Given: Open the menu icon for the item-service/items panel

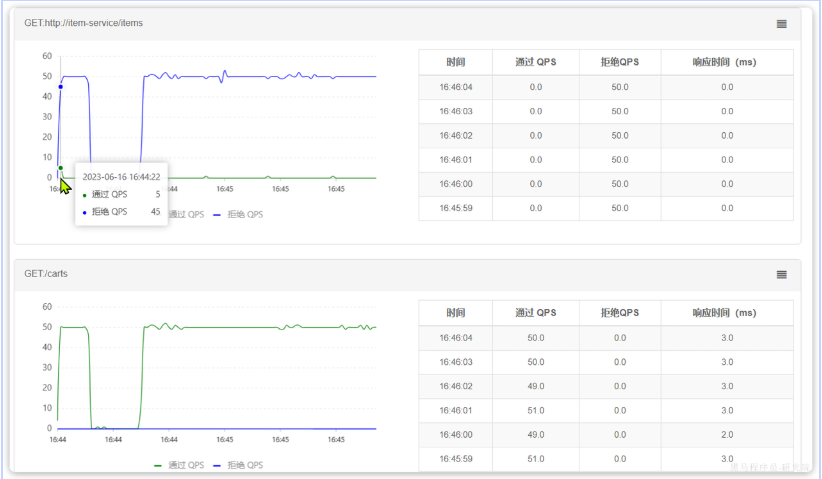Looking at the screenshot, I should 781,24.
